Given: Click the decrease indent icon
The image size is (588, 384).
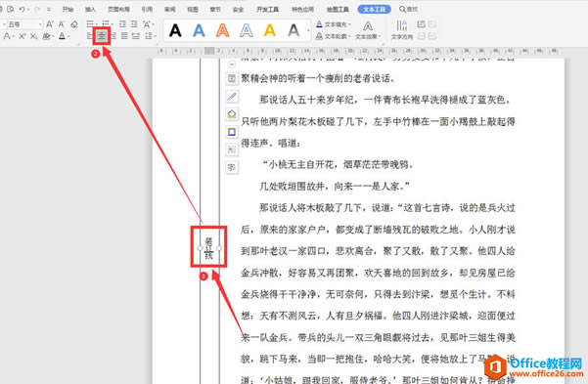Looking at the screenshot, I should [122, 24].
